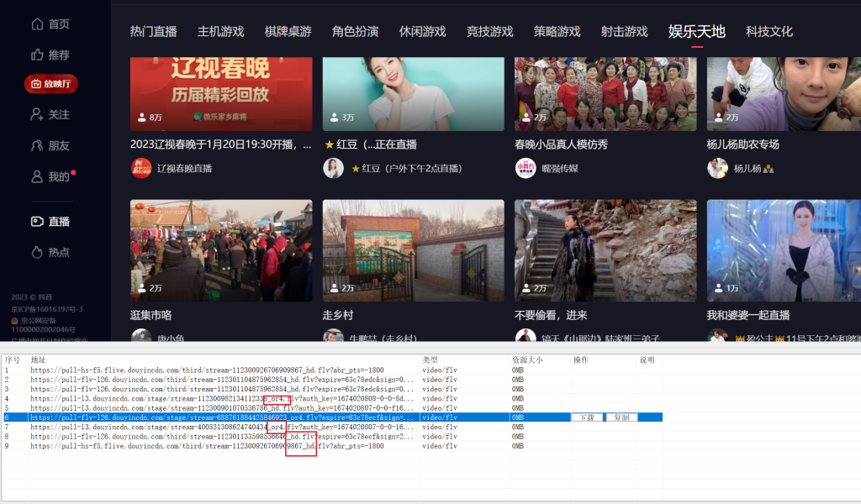Open the red 放映厅 button
The height and width of the screenshot is (504, 861).
[x=51, y=84]
